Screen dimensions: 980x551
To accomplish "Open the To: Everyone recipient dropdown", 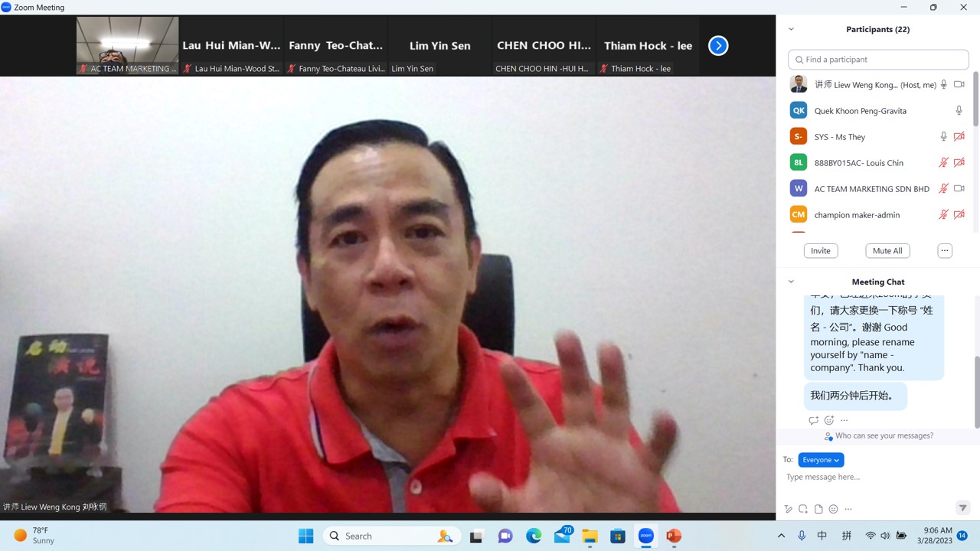I will (x=821, y=460).
